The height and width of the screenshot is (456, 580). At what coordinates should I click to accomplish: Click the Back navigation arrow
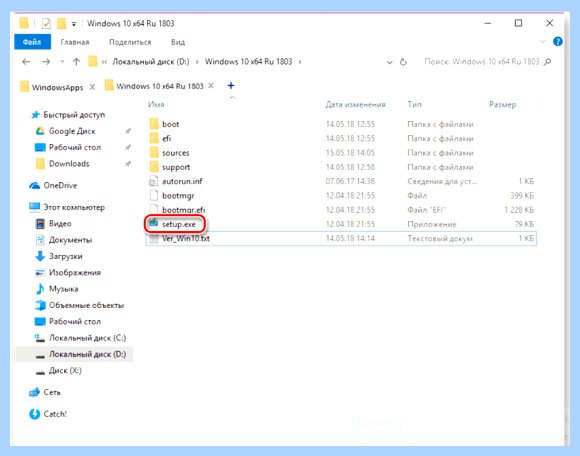(x=26, y=62)
